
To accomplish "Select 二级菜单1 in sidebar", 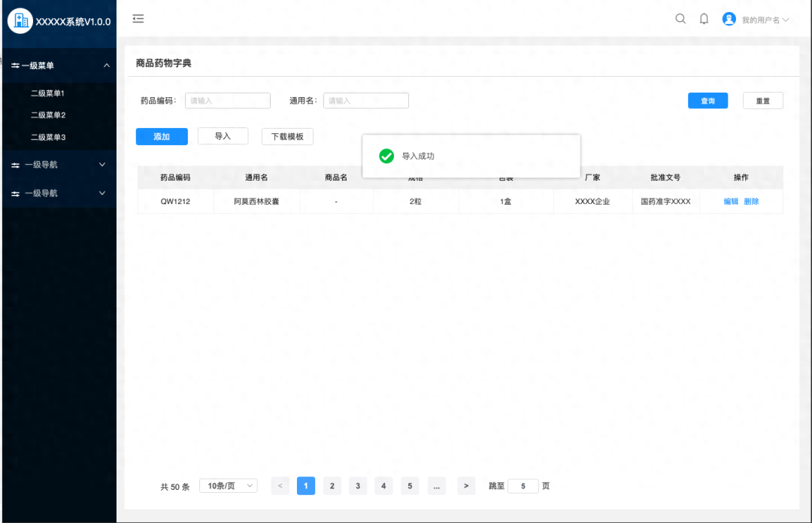I will [47, 93].
